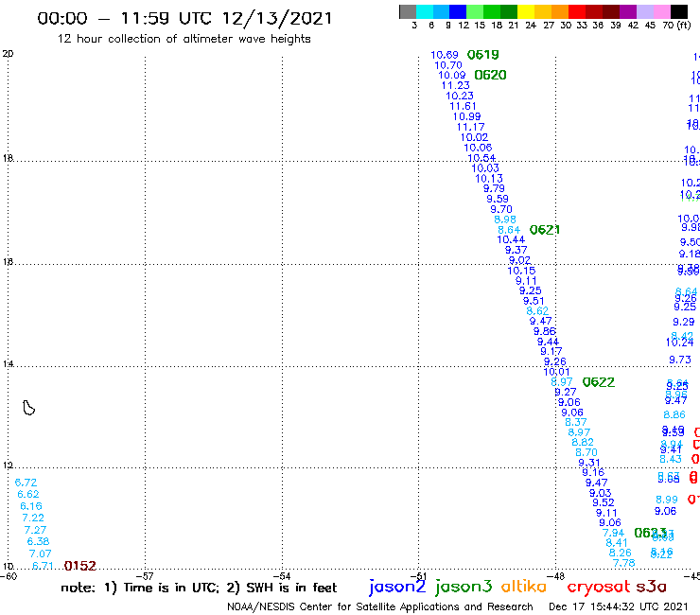This screenshot has height=615, width=700.
Task: Click the 10.54 reading near latitude 18
Action: (481, 158)
